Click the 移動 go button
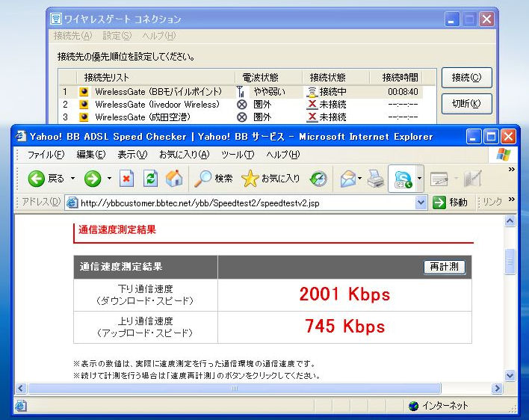 point(451,203)
